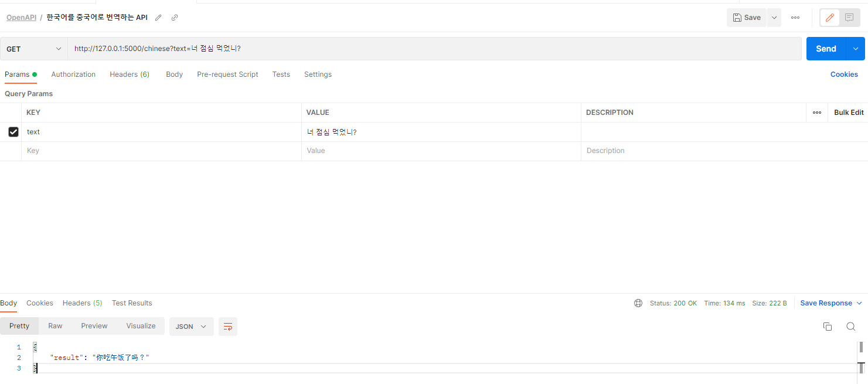Switch to the Raw response view
The image size is (868, 384).
(55, 326)
